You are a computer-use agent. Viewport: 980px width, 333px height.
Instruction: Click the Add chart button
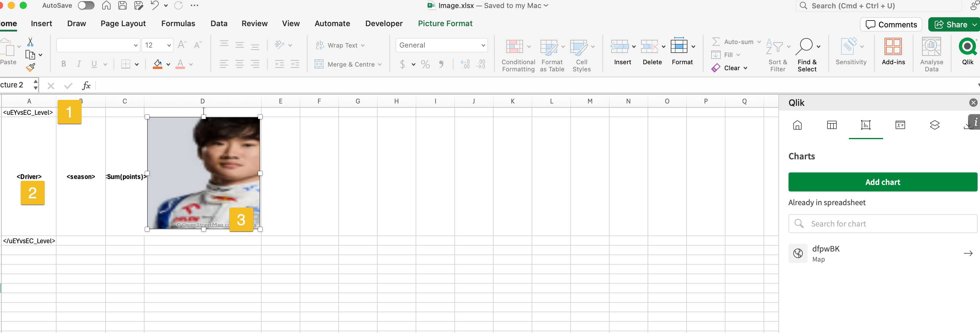coord(882,182)
